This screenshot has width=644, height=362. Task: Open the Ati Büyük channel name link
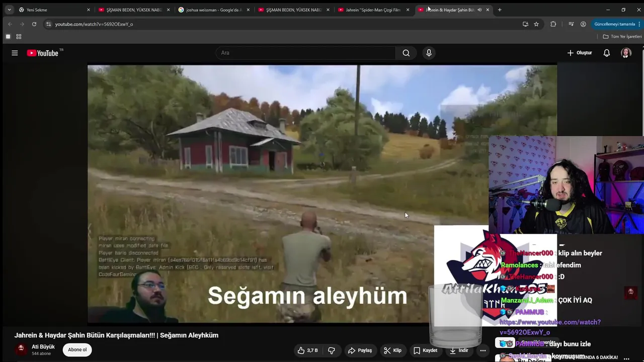43,347
